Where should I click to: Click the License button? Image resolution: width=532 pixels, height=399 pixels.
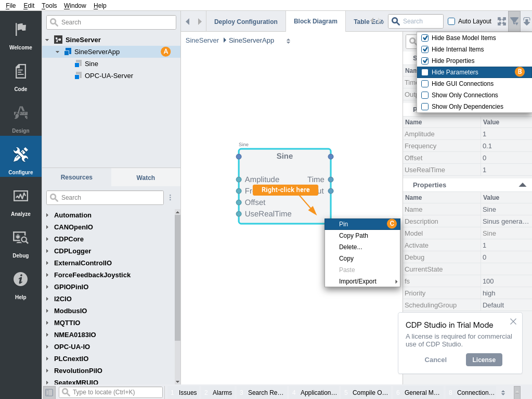tap(484, 359)
